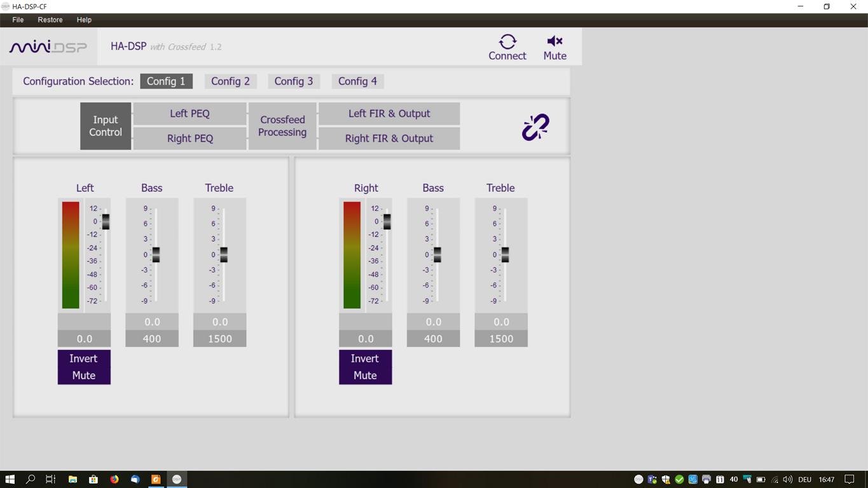Toggle Mute on the Right channel
Viewport: 868px width, 488px height.
tap(365, 376)
